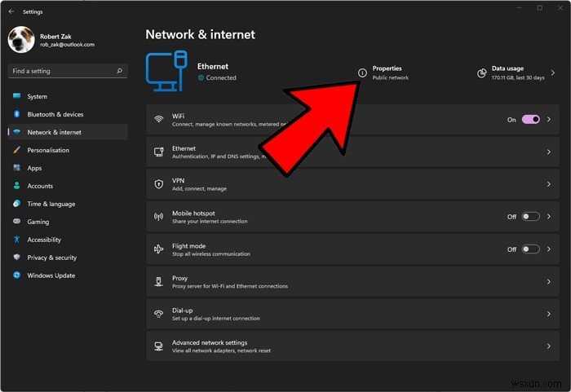
Task: Click the VPN shield icon
Action: [159, 184]
